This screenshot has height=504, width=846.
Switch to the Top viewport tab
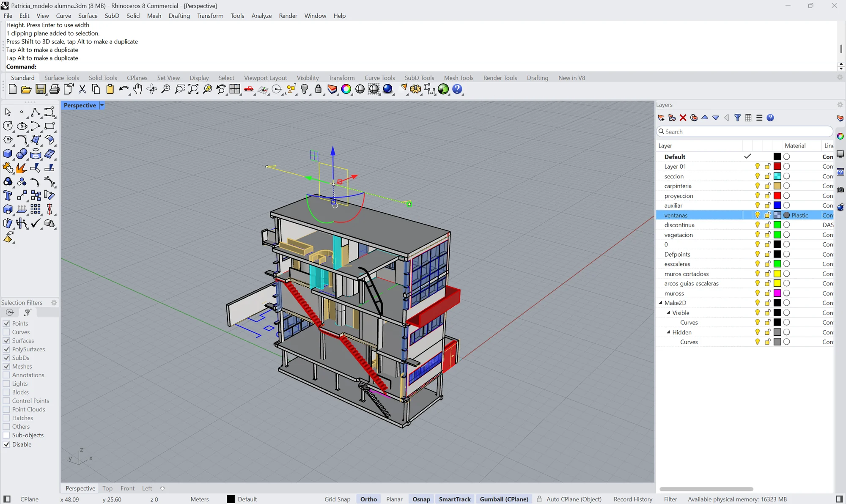107,488
